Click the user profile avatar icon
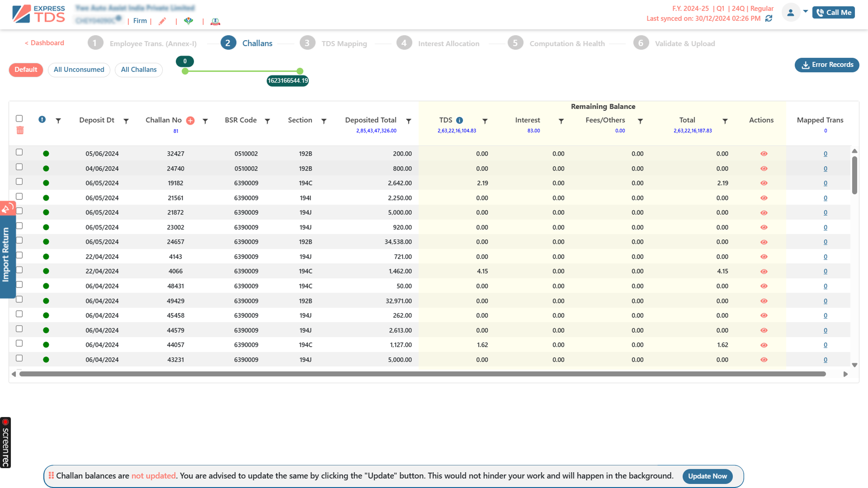The image size is (868, 488). click(x=791, y=13)
